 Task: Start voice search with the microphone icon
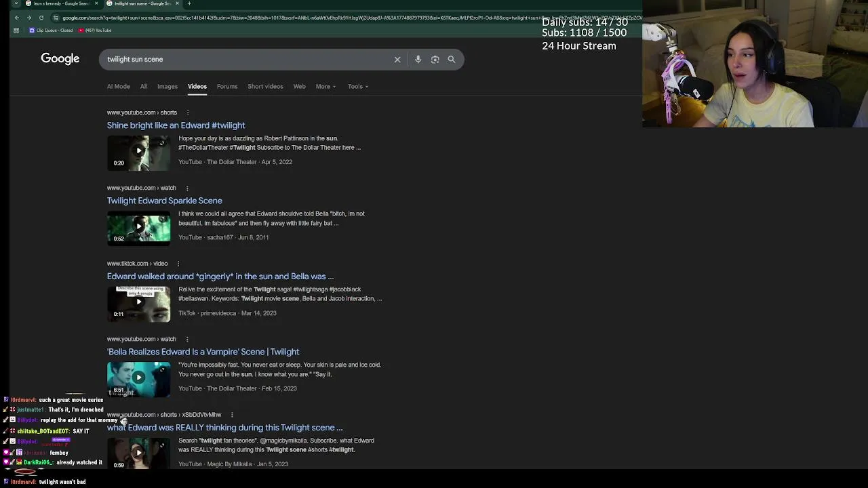pos(418,60)
